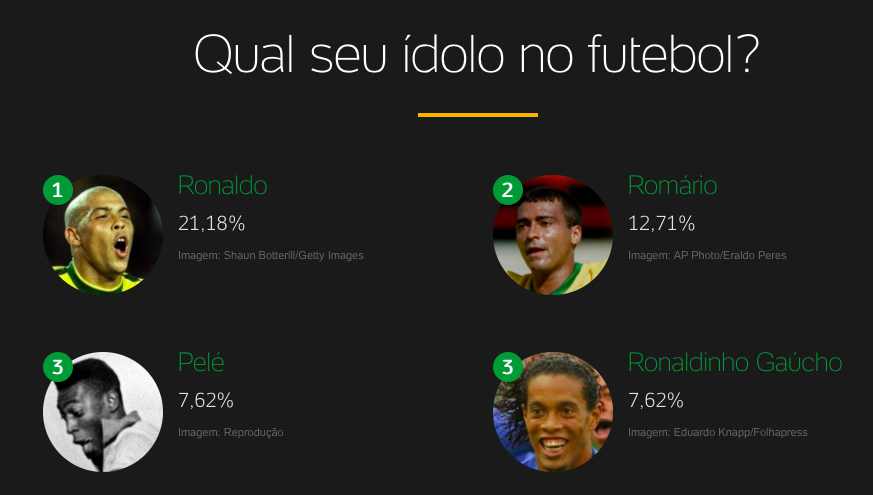Click the green number 2 badge on Romário's photo
Image resolution: width=873 pixels, height=495 pixels.
pos(508,190)
